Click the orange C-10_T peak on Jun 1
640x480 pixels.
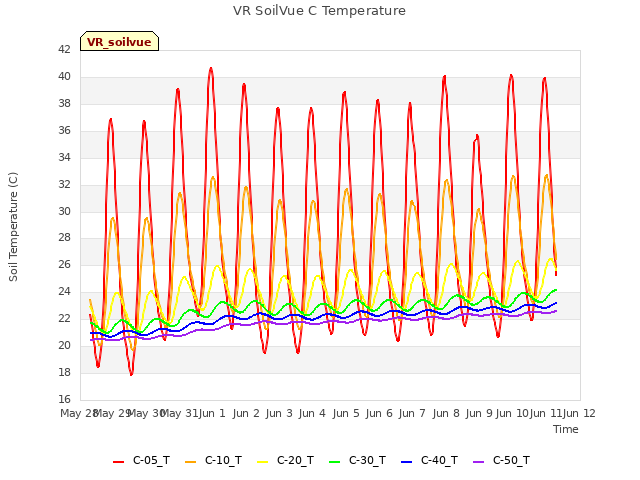click(x=213, y=178)
